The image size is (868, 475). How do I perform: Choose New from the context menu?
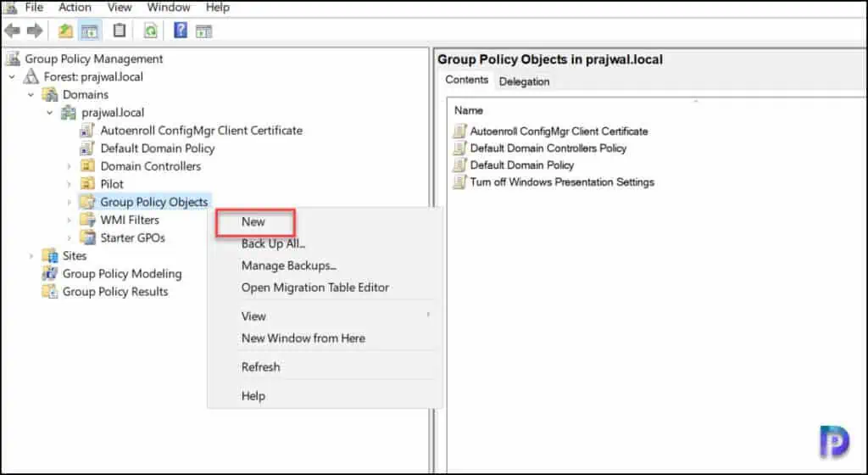(x=325, y=222)
